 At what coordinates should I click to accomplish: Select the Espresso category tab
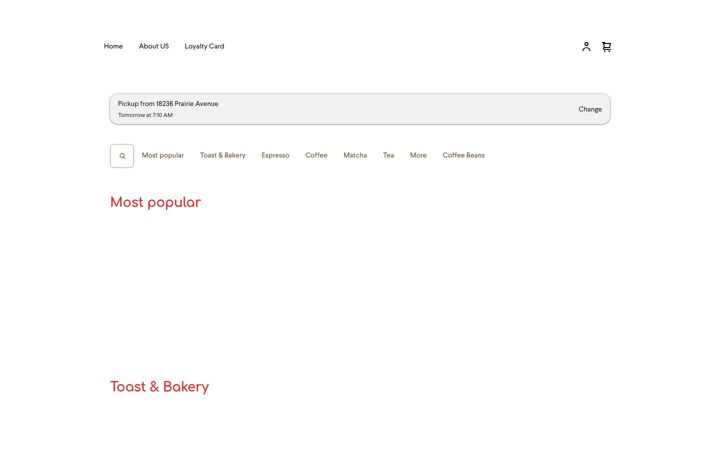276,155
